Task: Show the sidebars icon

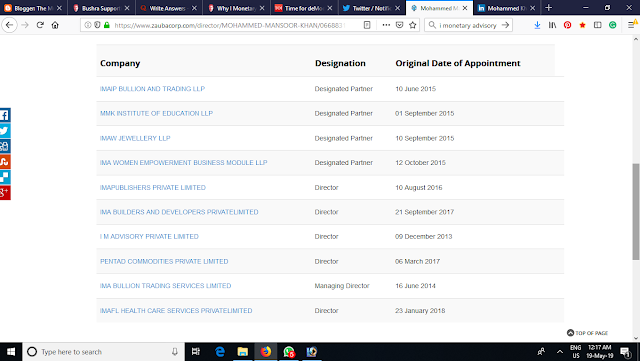Action: pyautogui.click(x=598, y=25)
